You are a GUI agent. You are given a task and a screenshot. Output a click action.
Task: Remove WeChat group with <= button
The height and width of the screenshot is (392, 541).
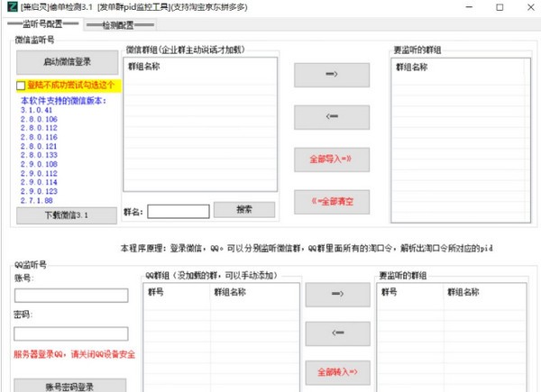tap(331, 116)
